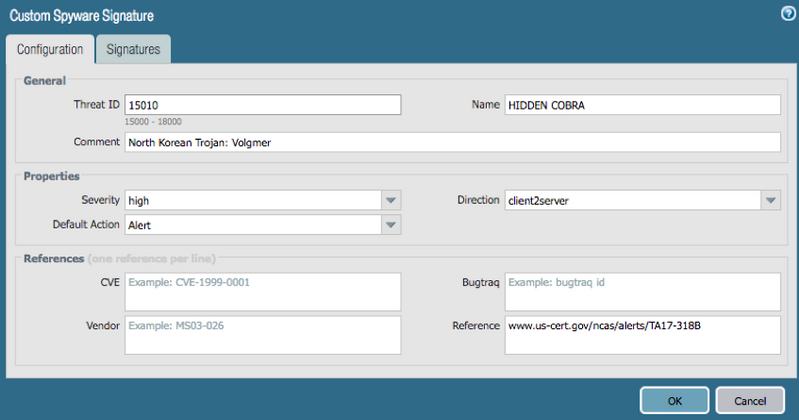Image resolution: width=799 pixels, height=420 pixels.
Task: Expand the Default Action dropdown arrow
Action: [x=391, y=225]
